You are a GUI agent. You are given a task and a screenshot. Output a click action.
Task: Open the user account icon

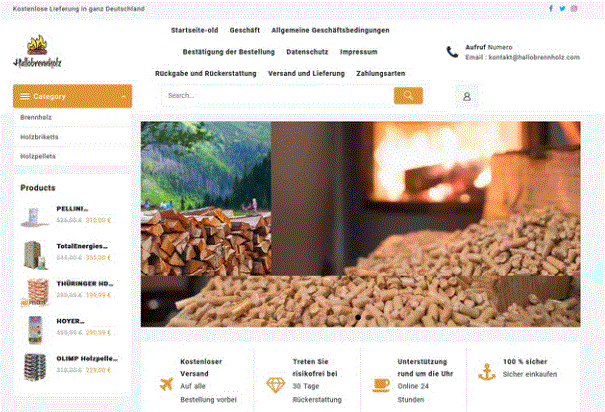coord(467,96)
